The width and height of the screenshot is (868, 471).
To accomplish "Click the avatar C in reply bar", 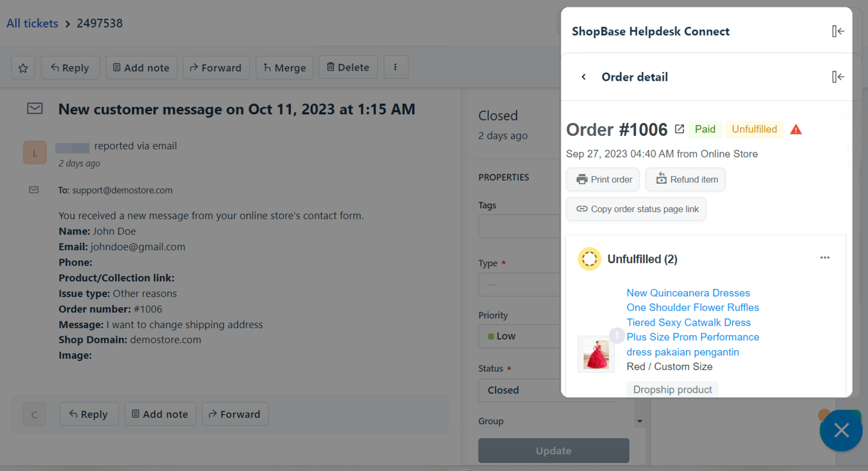I will pyautogui.click(x=34, y=414).
